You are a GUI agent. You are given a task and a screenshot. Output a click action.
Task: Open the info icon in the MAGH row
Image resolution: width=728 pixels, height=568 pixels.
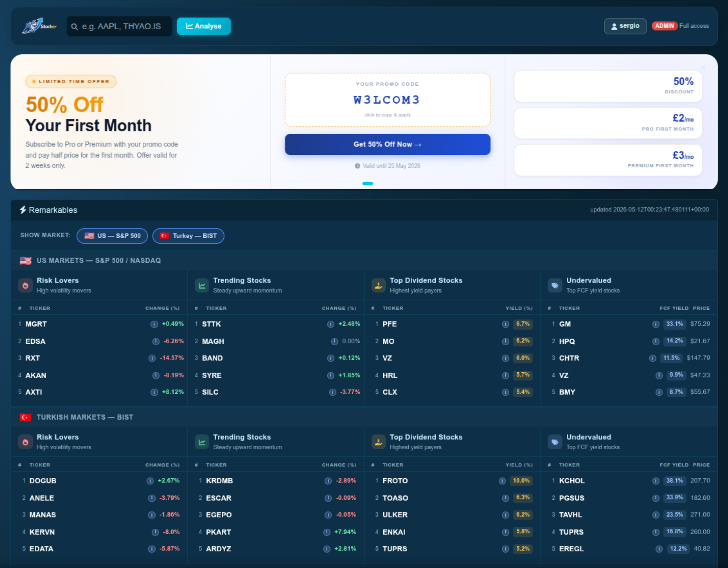coord(335,341)
